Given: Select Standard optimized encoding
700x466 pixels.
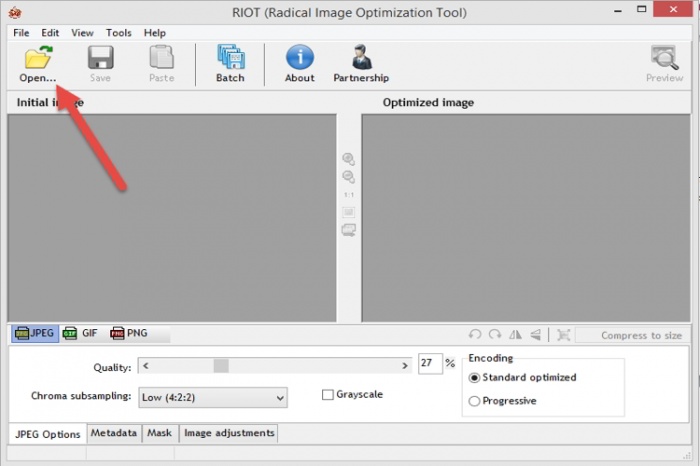Looking at the screenshot, I should click(474, 378).
